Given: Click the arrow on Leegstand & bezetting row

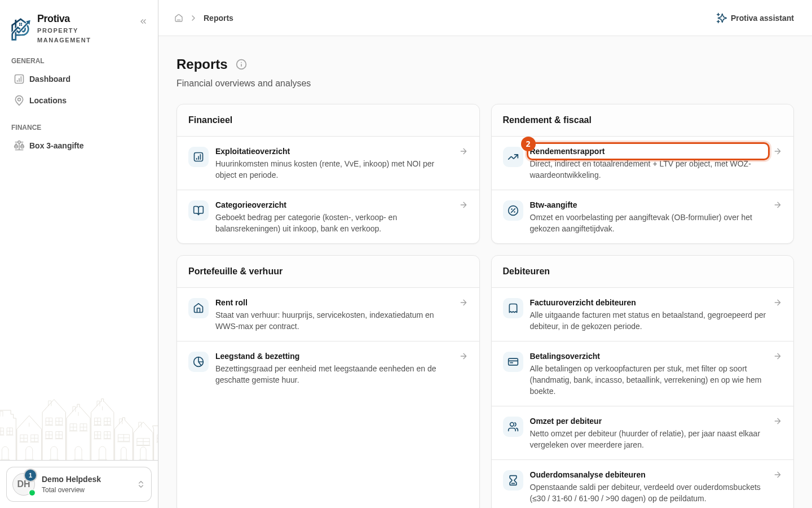Looking at the screenshot, I should (464, 356).
